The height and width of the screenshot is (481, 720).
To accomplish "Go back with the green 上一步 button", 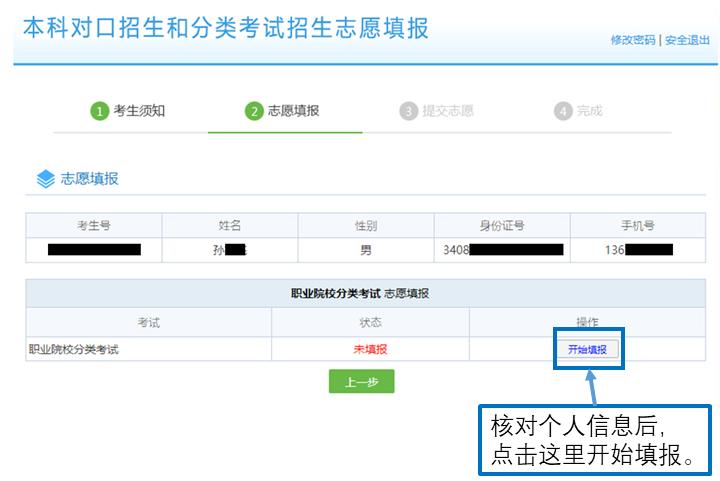I will click(361, 381).
